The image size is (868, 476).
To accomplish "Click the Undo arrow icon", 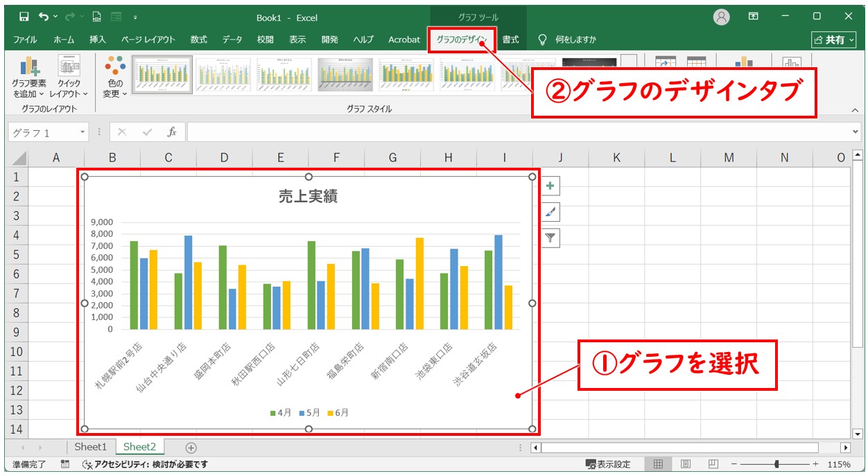I will click(x=44, y=16).
